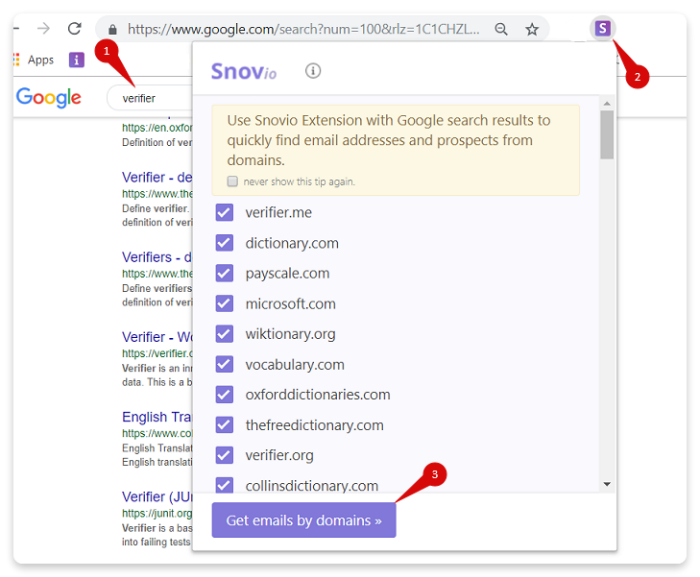Click the info icon next to Snovio logo
The width and height of the screenshot is (700, 577).
[x=313, y=71]
